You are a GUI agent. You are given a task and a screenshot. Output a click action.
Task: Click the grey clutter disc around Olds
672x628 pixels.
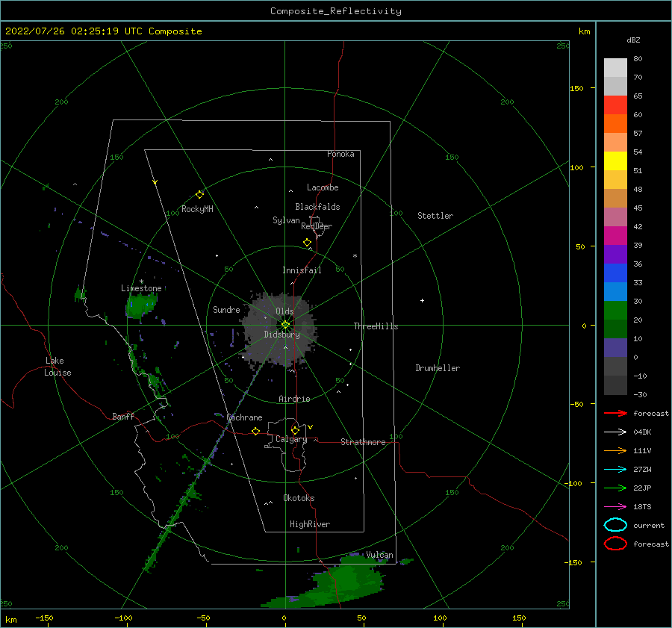coord(279,329)
